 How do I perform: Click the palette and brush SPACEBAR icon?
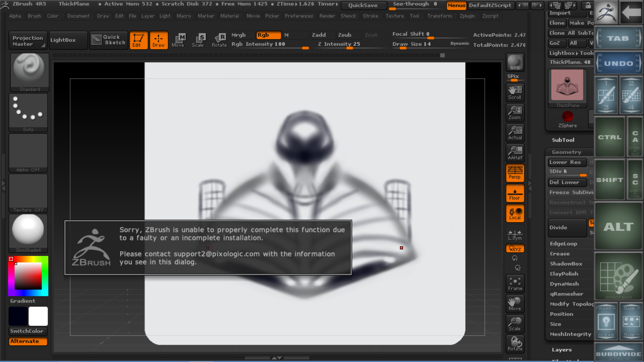pyautogui.click(x=618, y=276)
